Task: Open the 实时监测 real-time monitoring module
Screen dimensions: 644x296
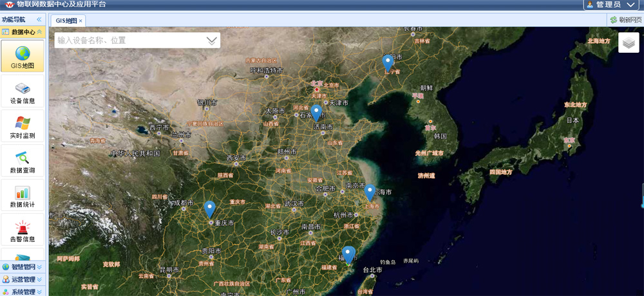Action: [x=23, y=126]
